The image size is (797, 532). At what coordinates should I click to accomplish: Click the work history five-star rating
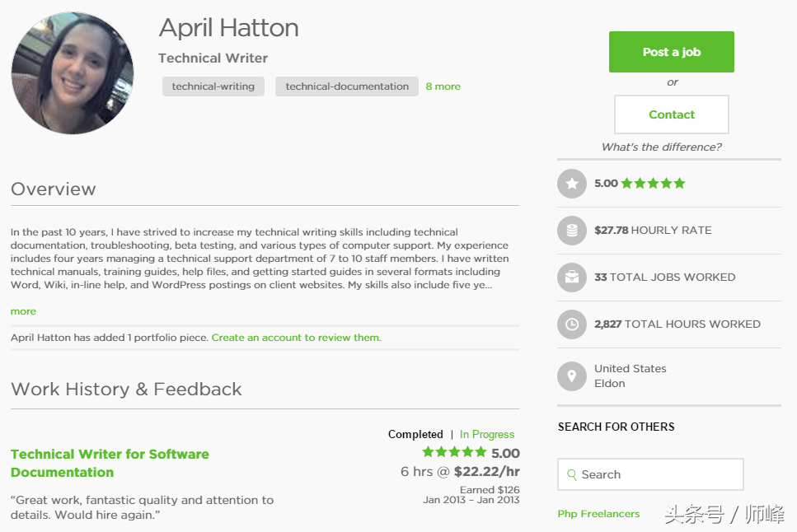(454, 452)
